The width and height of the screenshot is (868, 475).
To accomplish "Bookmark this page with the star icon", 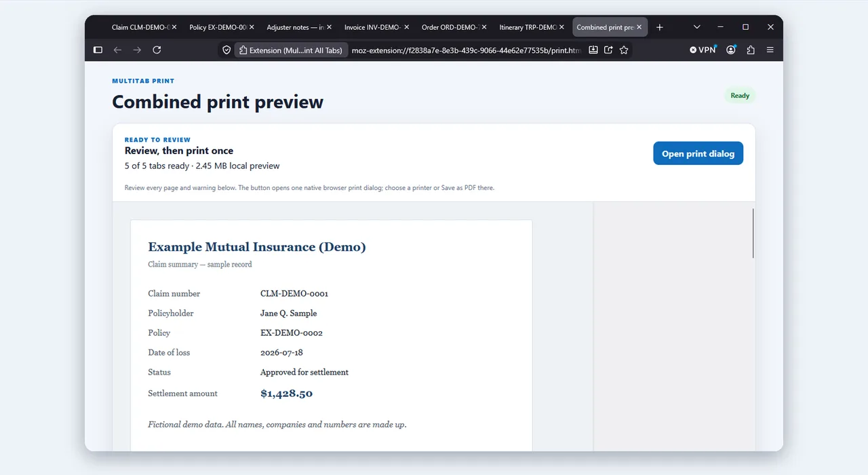I will (x=624, y=50).
